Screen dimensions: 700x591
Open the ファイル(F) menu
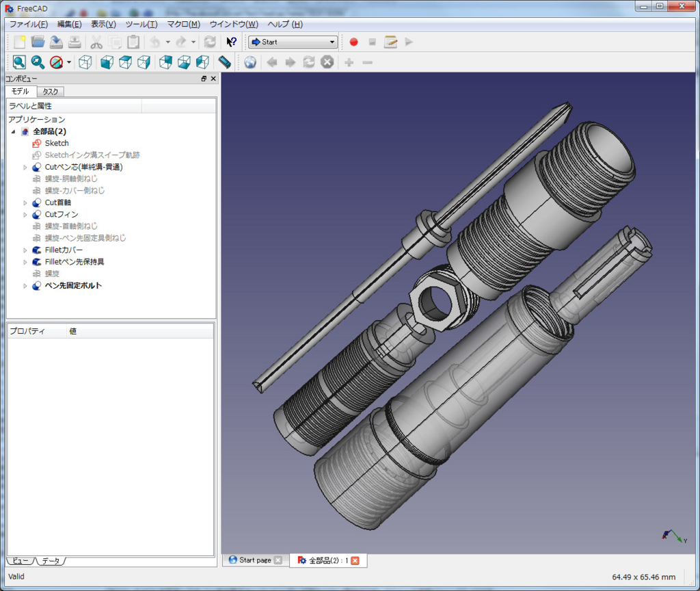click(x=29, y=24)
